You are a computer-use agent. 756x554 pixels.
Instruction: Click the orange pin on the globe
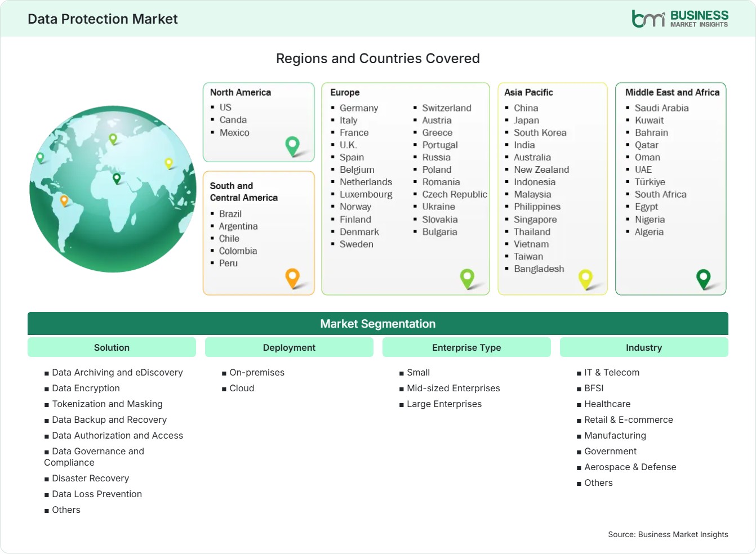coord(64,200)
